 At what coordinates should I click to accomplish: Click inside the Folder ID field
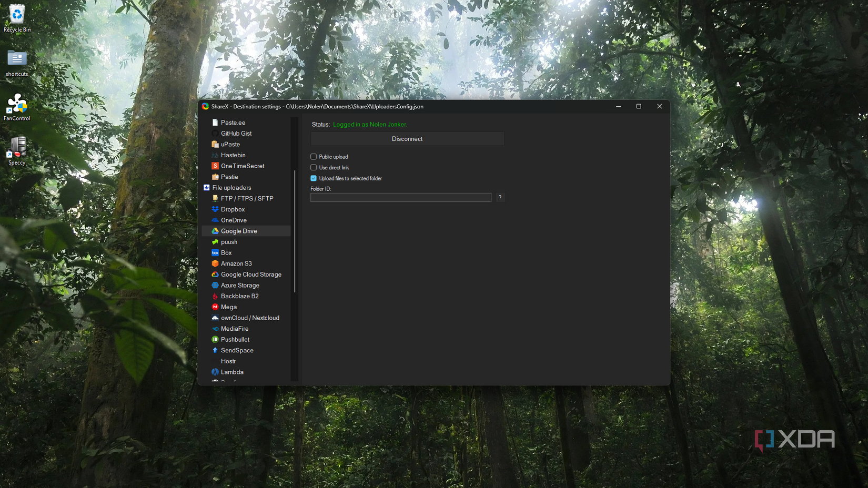[x=400, y=197]
